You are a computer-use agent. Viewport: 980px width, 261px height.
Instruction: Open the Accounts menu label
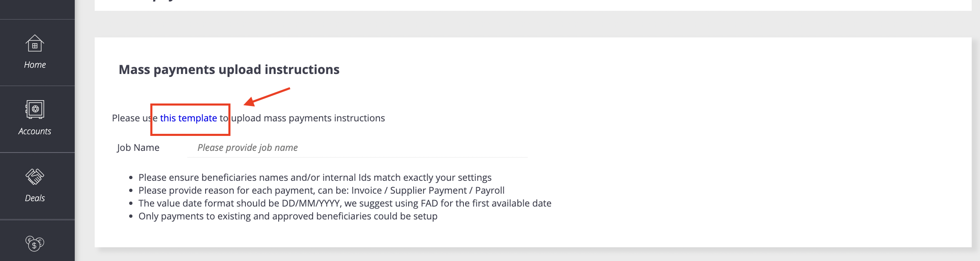click(35, 131)
